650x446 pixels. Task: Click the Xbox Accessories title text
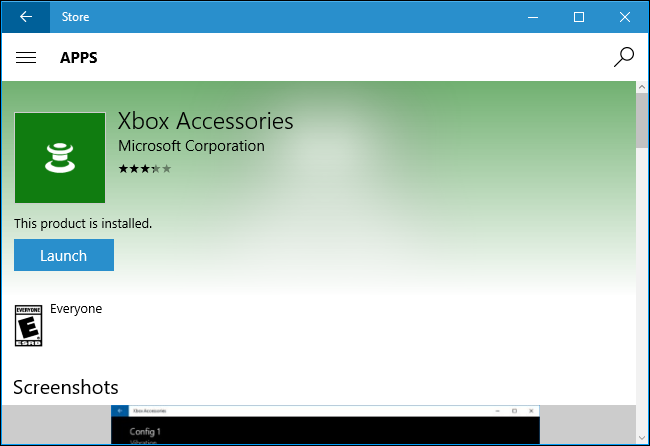pyautogui.click(x=206, y=121)
